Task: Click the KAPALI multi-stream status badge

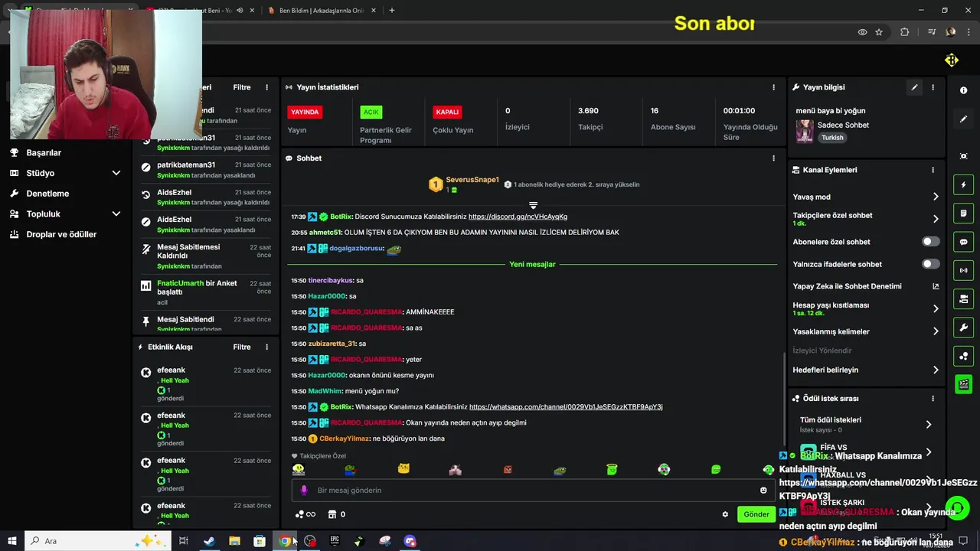Action: point(447,112)
